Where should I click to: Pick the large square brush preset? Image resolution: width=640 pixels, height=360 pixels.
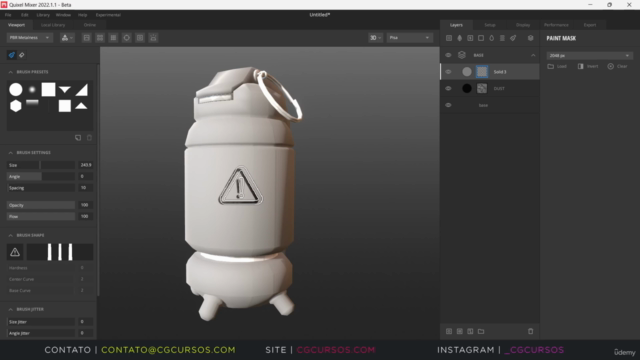[48, 89]
